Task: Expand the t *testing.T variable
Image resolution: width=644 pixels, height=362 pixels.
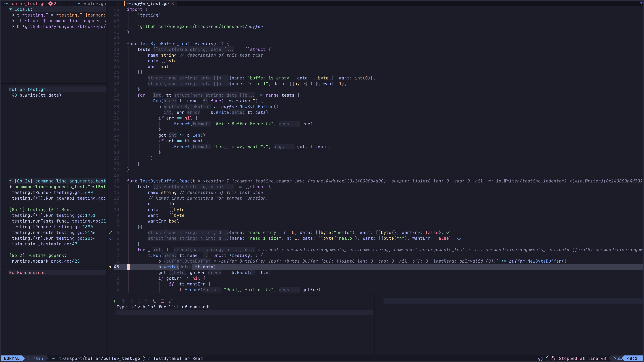Action: click(13, 15)
